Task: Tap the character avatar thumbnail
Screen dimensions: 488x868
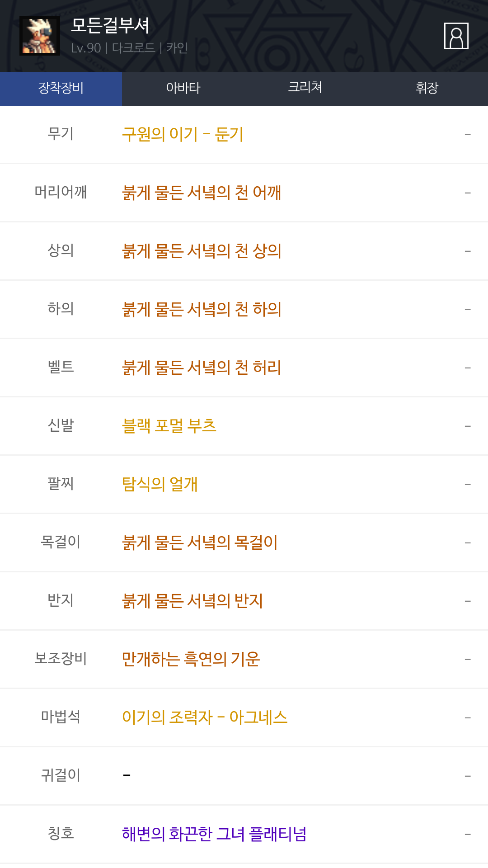Action: (x=40, y=36)
